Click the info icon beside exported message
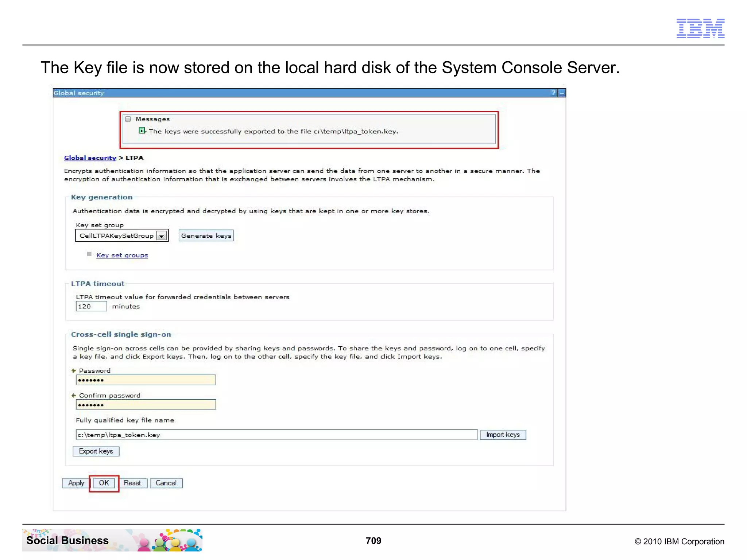The width and height of the screenshot is (747, 560). click(x=142, y=131)
